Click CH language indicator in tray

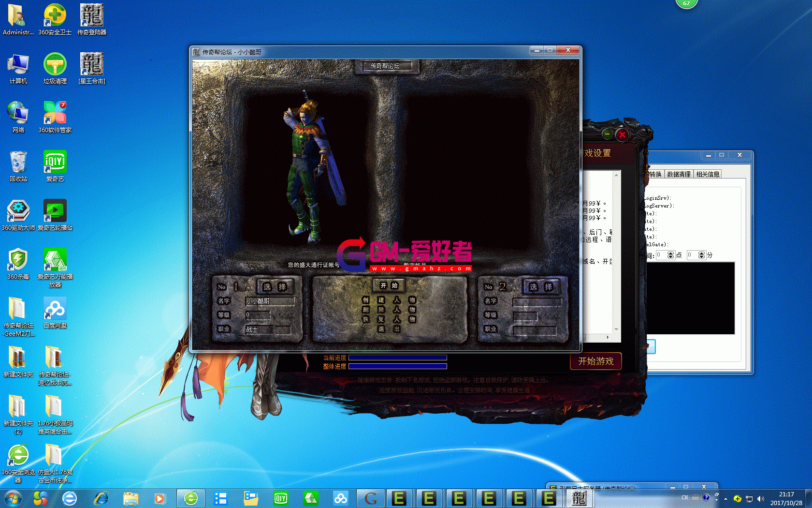tap(685, 498)
